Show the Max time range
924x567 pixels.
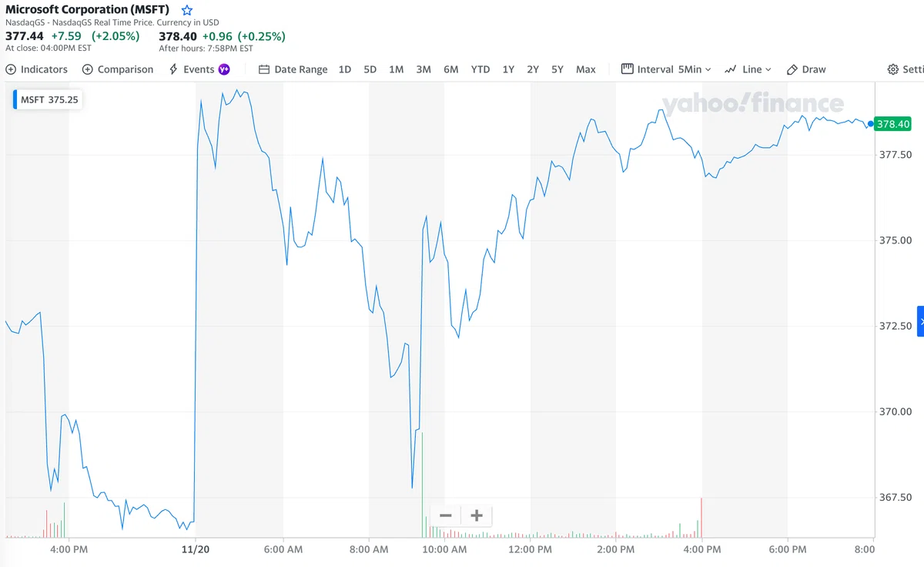coord(586,69)
